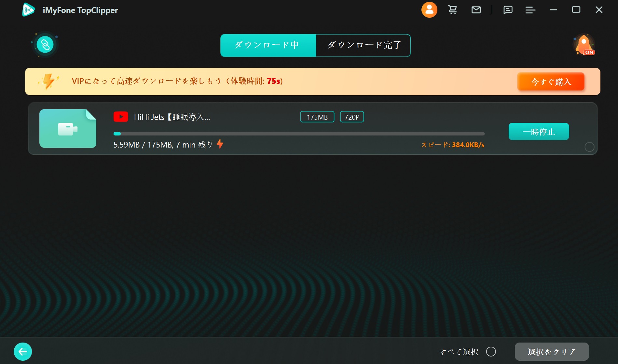618x364 pixels.
Task: Click the 選択をクリア button
Action: (552, 352)
